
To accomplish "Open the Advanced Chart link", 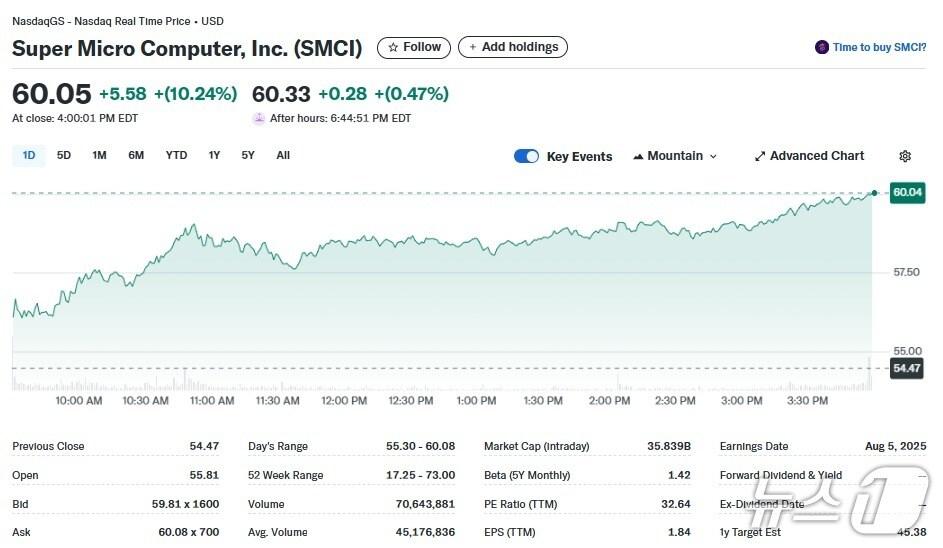I will 816,156.
